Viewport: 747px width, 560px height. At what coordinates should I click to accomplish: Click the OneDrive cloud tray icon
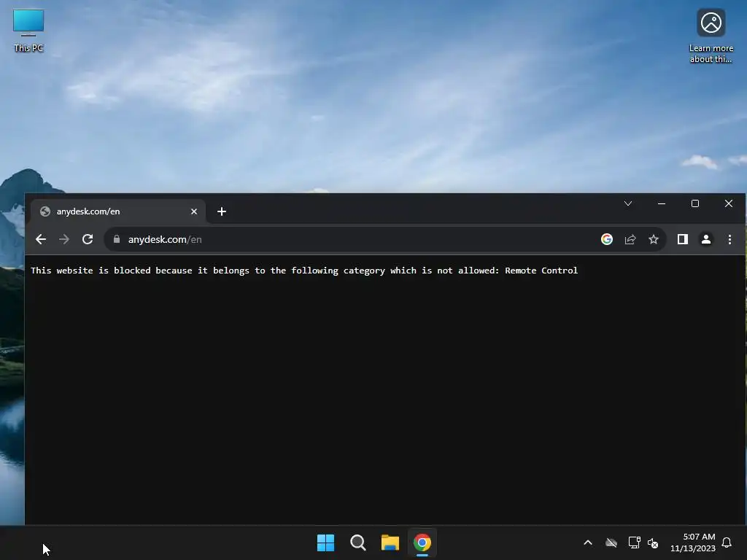[611, 542]
